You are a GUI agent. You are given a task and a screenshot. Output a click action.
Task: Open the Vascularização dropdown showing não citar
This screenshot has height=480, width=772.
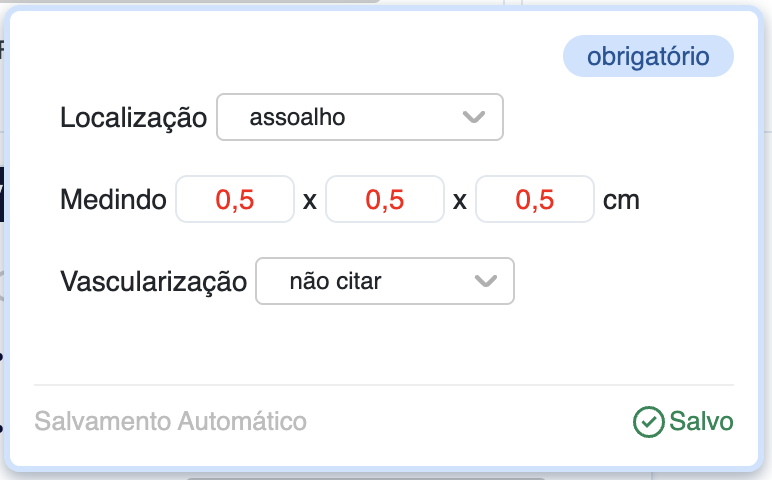385,282
